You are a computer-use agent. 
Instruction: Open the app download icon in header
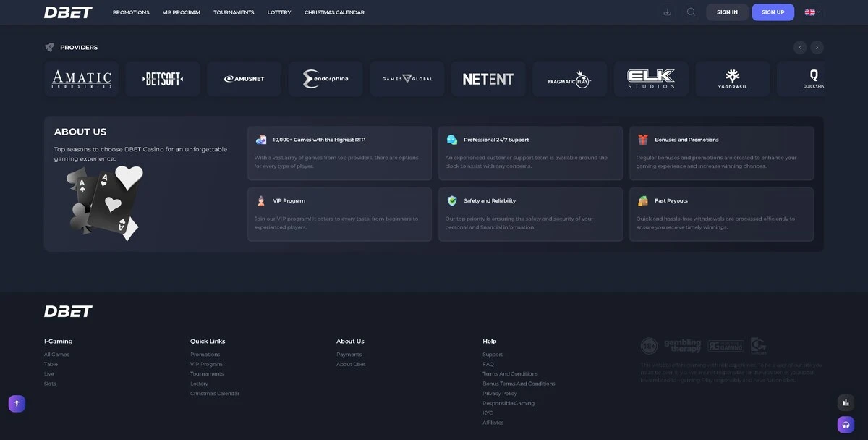667,12
